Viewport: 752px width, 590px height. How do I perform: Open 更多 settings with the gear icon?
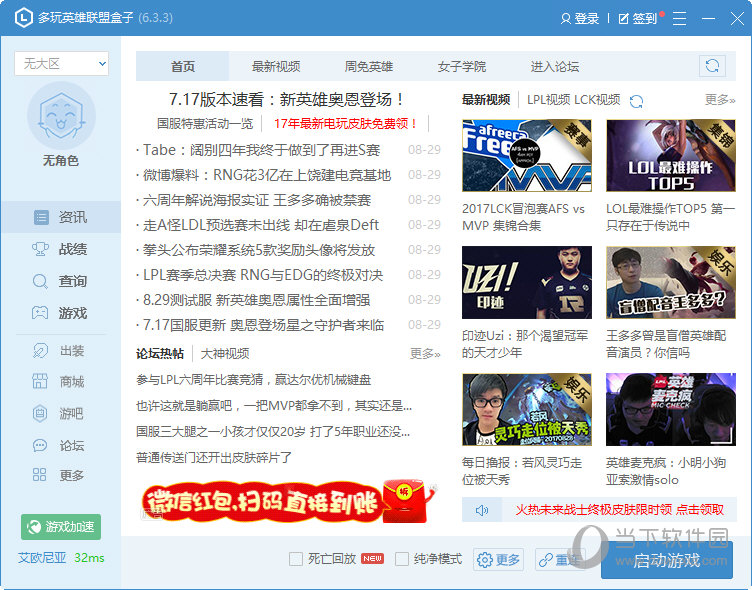tap(498, 559)
